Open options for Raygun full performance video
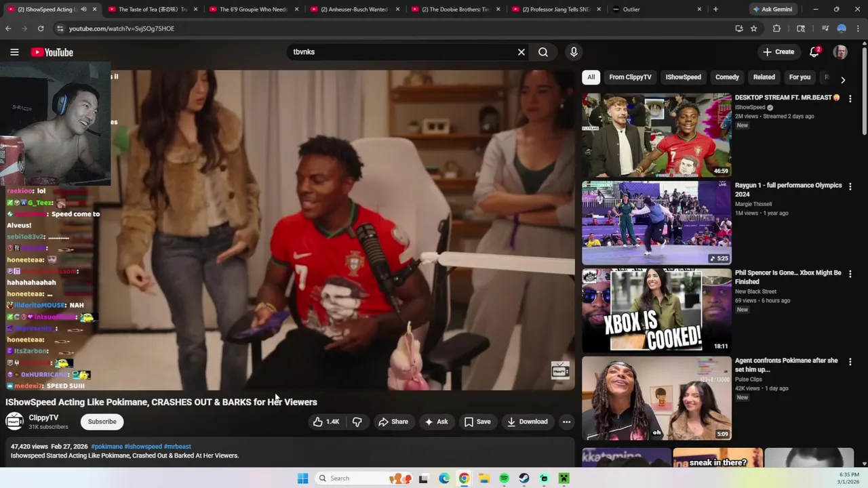Image resolution: width=868 pixels, height=488 pixels. click(x=850, y=186)
